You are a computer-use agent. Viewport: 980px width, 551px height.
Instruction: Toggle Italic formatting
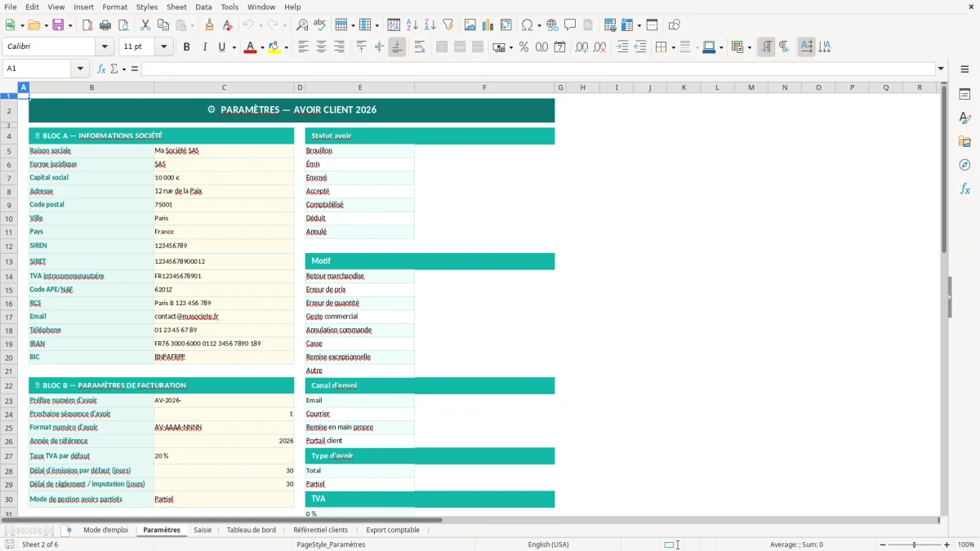click(x=204, y=47)
